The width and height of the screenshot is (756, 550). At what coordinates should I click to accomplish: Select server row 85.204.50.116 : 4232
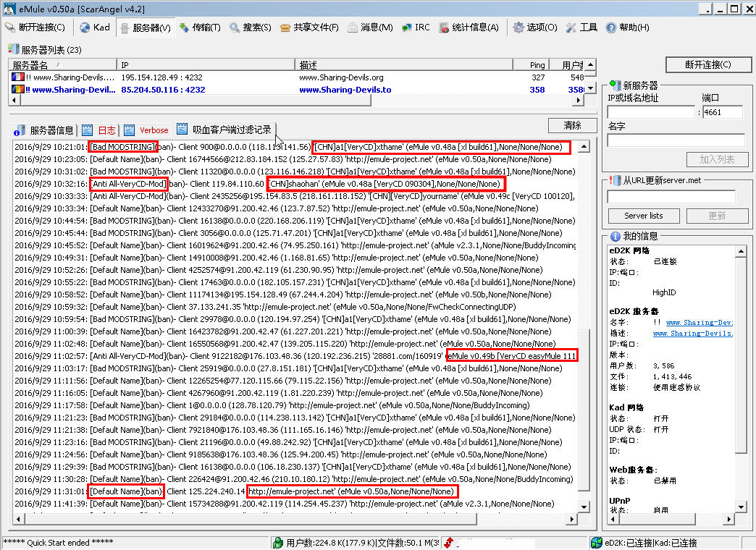[x=296, y=89]
